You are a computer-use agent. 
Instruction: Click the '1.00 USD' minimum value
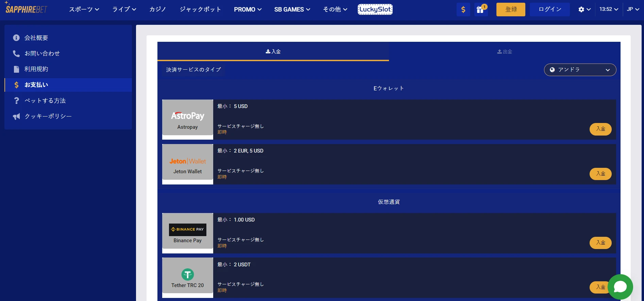click(244, 220)
